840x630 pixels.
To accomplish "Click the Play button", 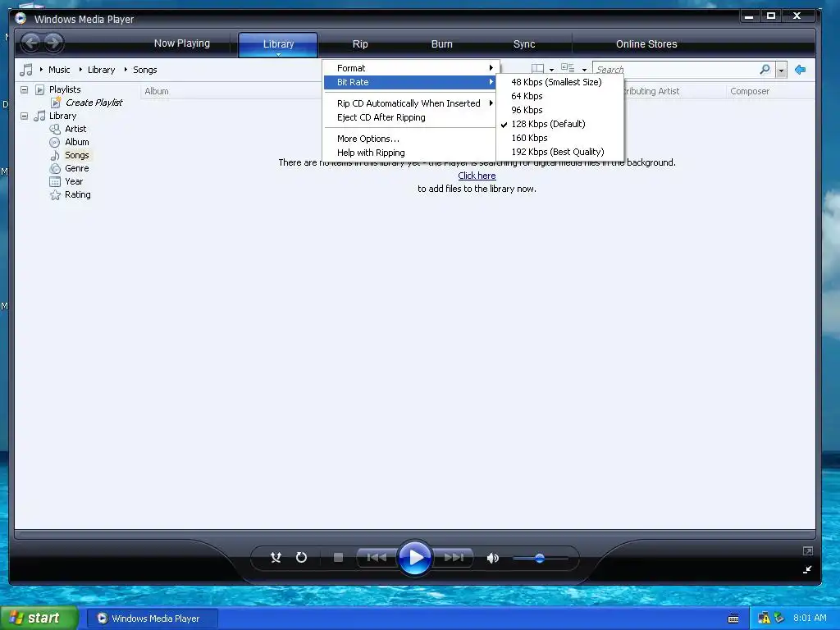I will pyautogui.click(x=414, y=558).
